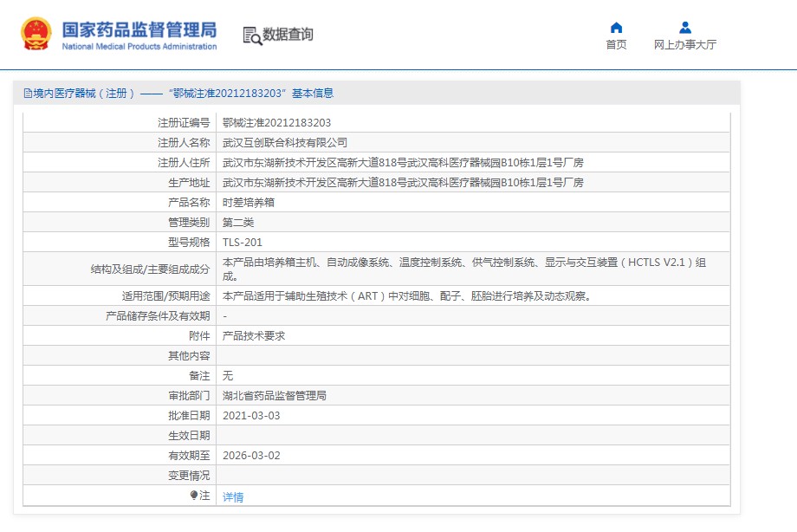
Task: Select remark value 无
Action: click(228, 375)
